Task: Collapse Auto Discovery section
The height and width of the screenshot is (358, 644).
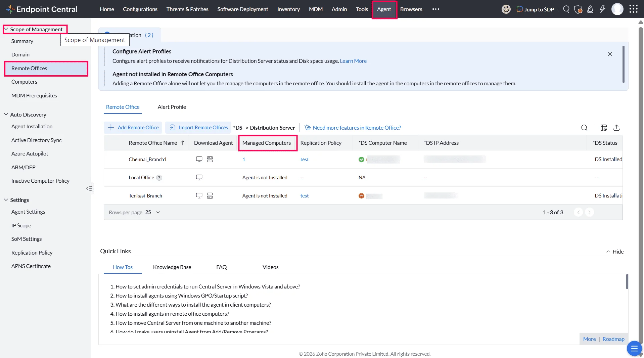Action: tap(6, 114)
